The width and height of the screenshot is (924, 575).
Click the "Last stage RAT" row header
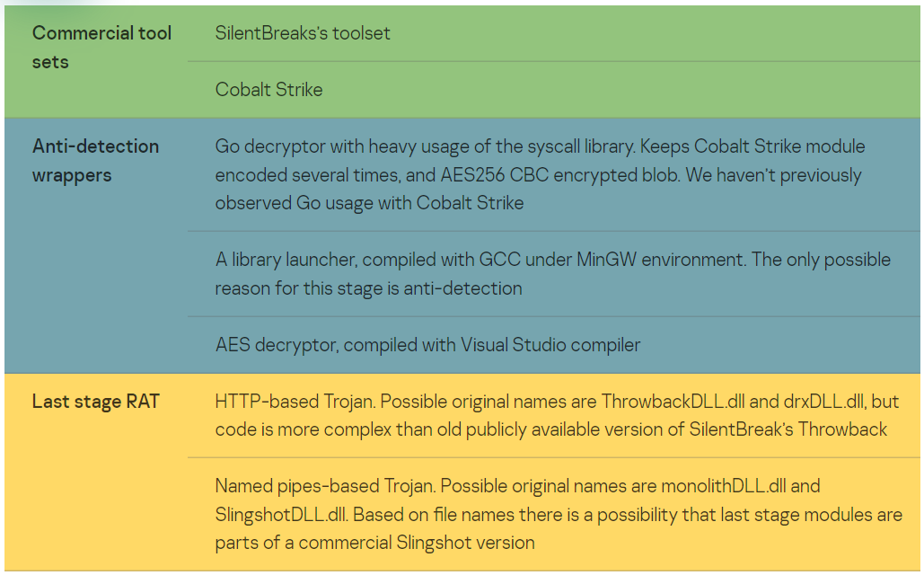(x=95, y=402)
